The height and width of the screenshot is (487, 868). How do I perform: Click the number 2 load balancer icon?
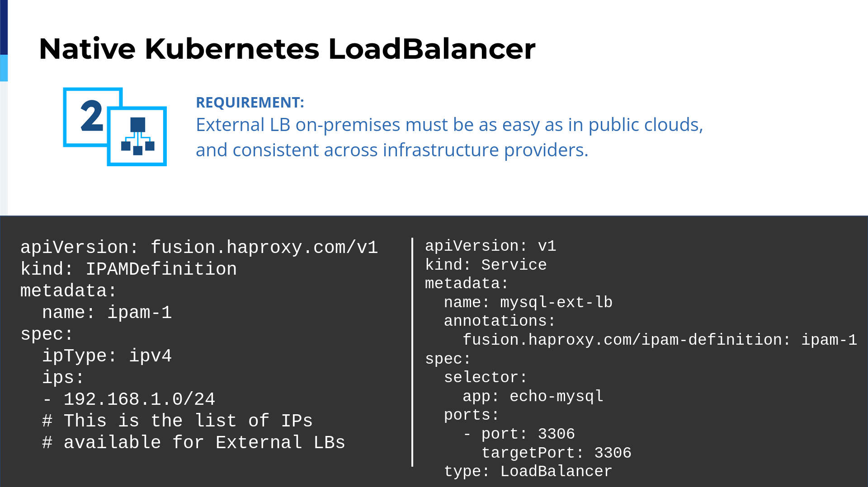point(115,126)
